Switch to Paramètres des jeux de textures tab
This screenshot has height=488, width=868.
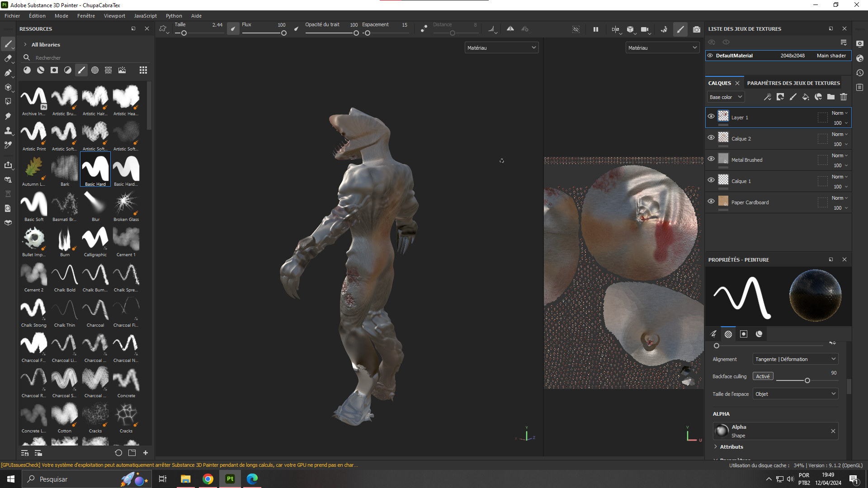tap(793, 83)
